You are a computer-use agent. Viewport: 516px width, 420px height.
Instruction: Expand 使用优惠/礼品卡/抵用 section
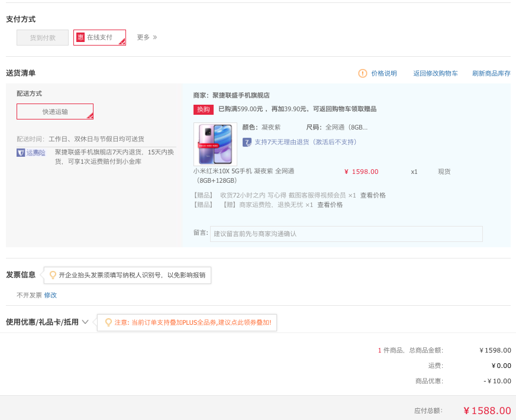coord(47,322)
